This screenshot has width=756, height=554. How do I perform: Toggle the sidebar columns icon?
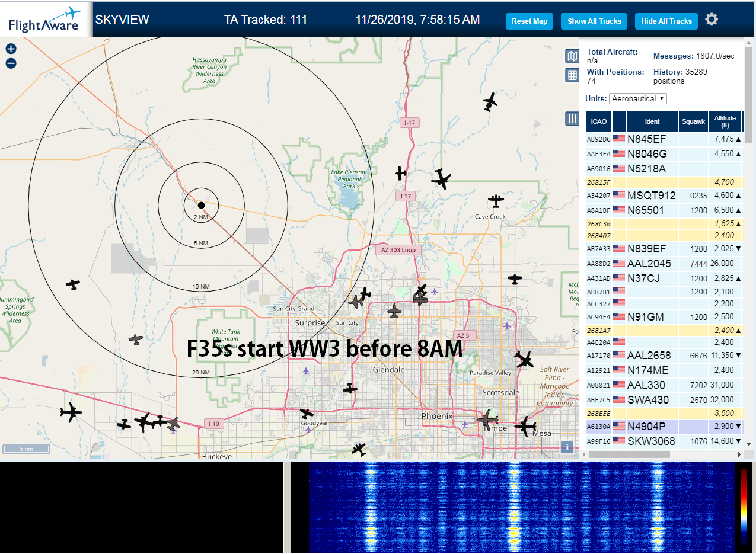coord(572,119)
